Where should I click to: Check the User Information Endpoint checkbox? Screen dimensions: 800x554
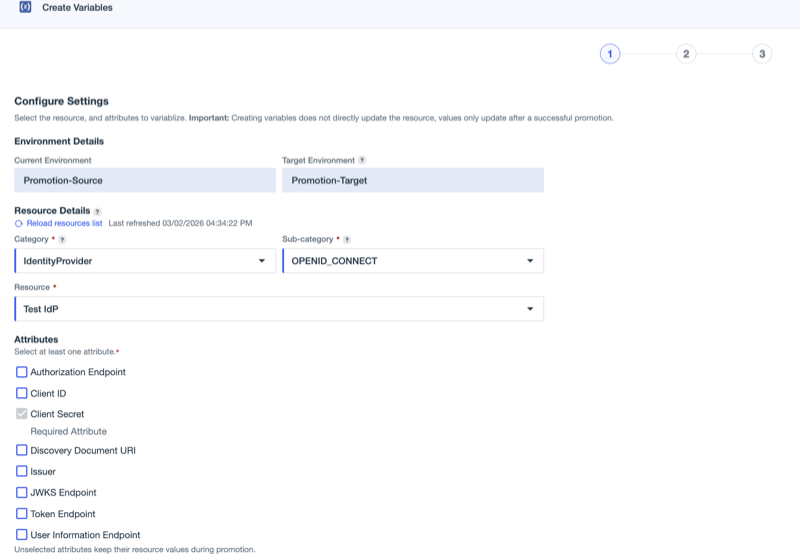[21, 535]
